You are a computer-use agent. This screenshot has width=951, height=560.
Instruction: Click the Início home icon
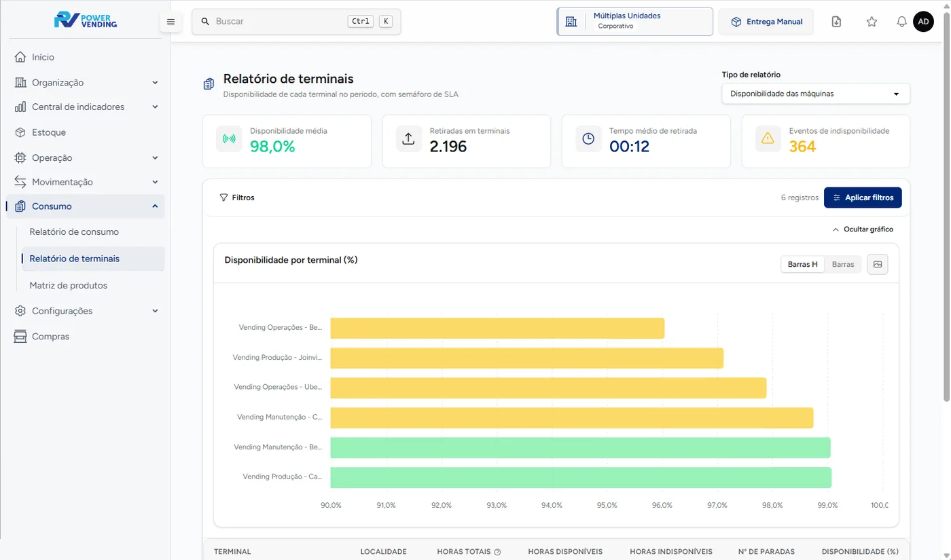[20, 57]
